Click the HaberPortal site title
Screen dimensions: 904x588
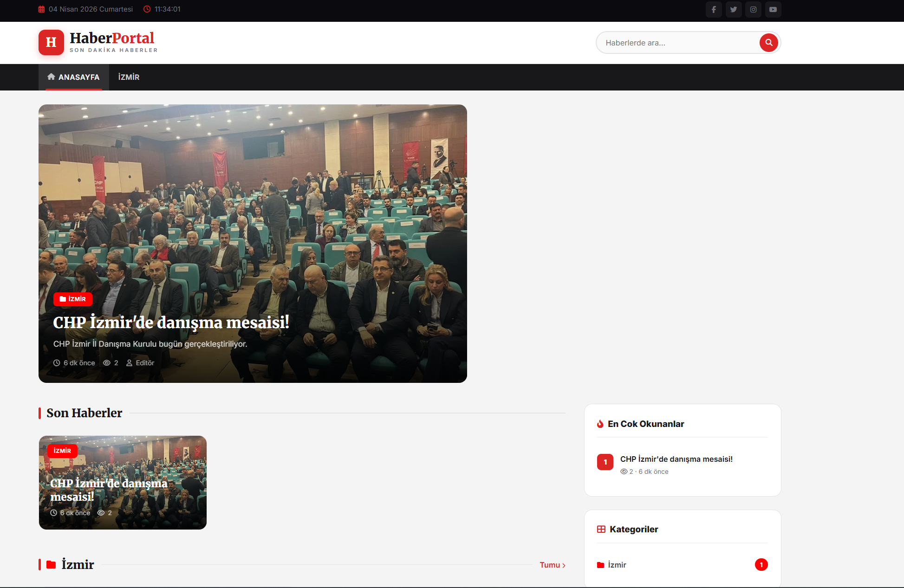tap(112, 38)
